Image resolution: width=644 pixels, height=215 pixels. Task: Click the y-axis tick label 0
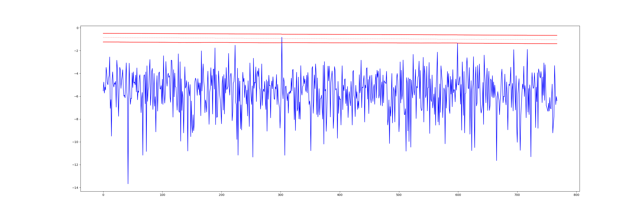coord(77,28)
